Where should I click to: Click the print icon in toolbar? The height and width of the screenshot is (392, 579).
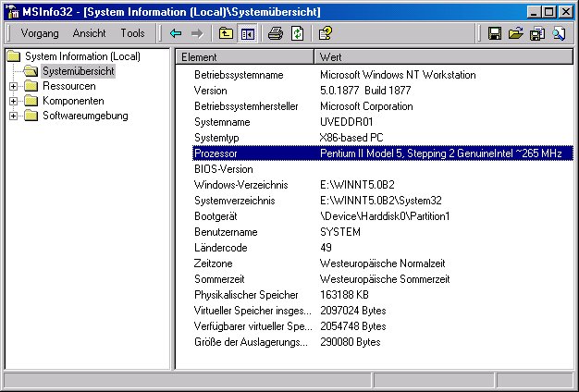[x=276, y=33]
